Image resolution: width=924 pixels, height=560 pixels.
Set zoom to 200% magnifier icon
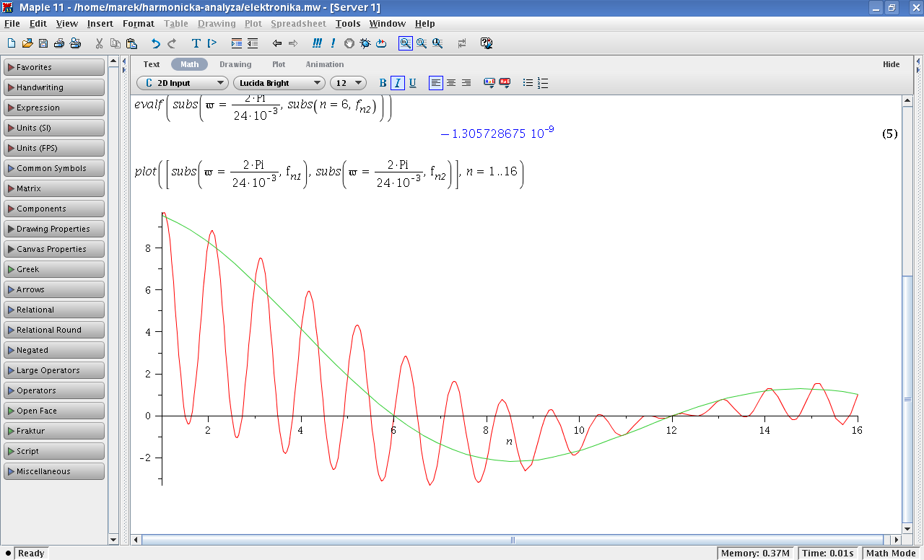(x=437, y=43)
